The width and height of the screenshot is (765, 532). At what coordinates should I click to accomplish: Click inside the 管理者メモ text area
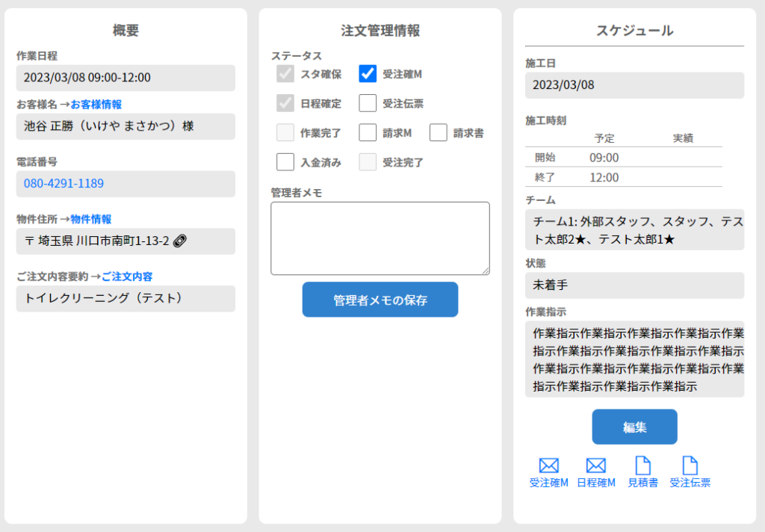pos(380,238)
